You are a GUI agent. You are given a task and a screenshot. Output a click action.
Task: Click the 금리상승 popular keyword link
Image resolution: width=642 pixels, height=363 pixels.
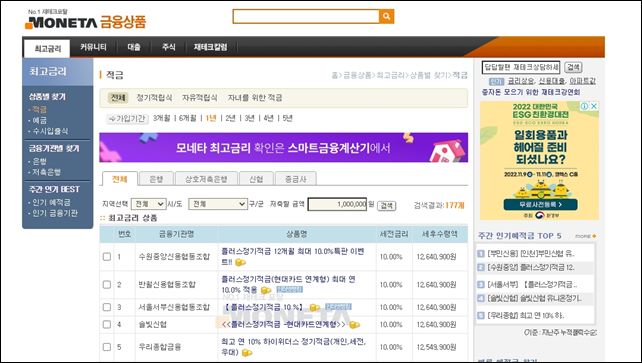point(521,81)
